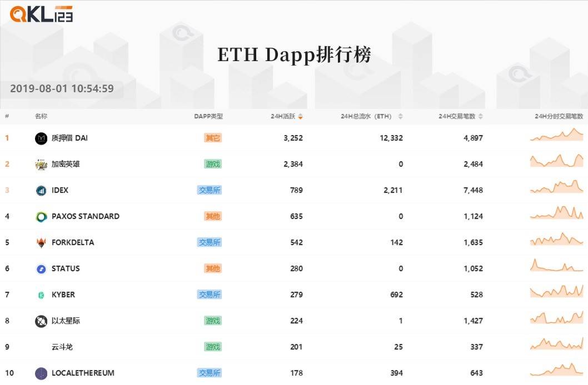Screen dimensions: 588x385
Task: Click the QKL123 logo
Action: tap(41, 14)
